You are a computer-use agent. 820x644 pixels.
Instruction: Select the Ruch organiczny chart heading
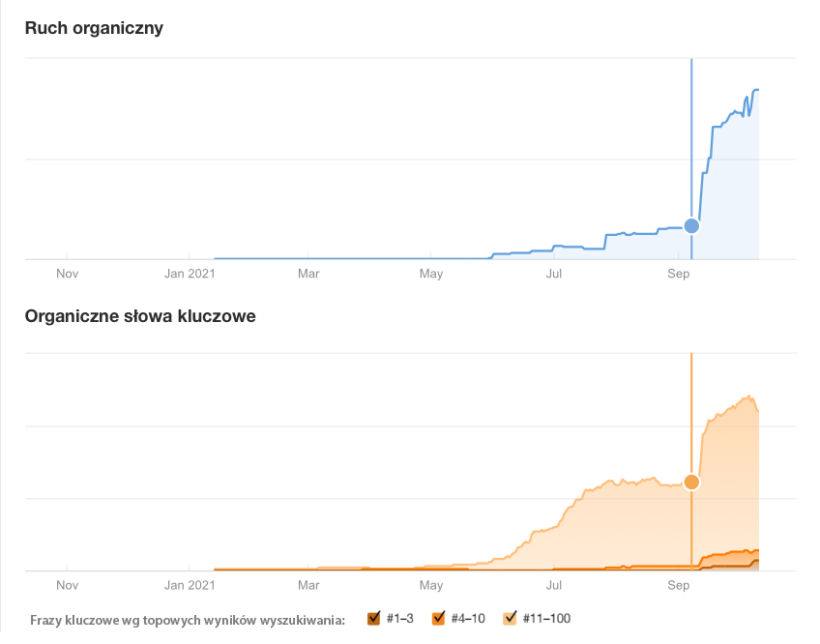94,28
